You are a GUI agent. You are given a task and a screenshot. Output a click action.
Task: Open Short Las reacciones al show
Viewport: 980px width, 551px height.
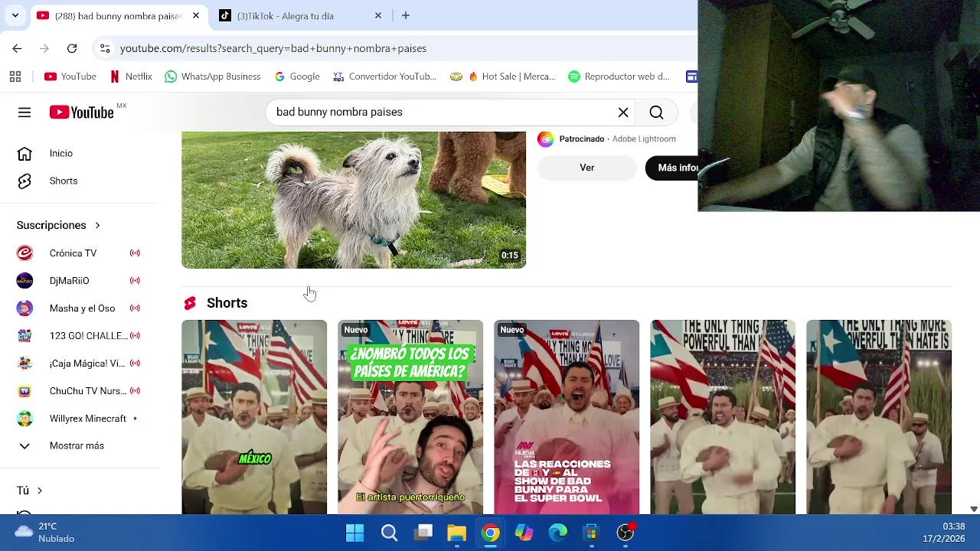(x=567, y=417)
